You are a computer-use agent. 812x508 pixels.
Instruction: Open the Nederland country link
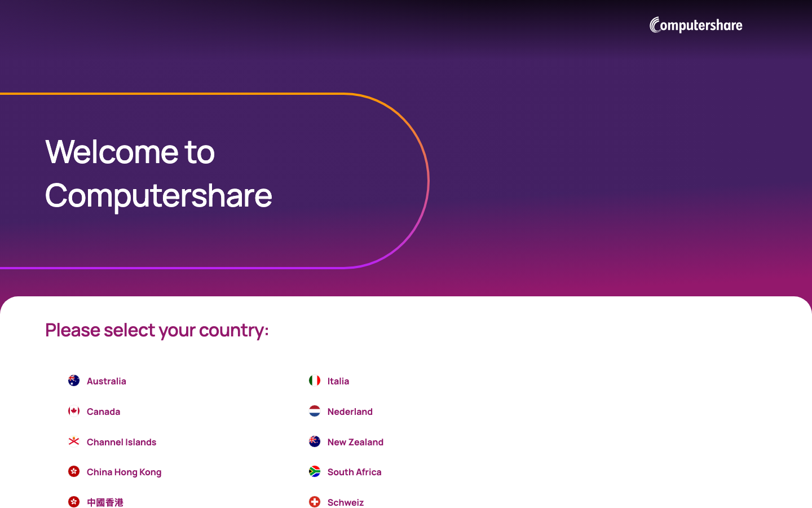coord(350,411)
